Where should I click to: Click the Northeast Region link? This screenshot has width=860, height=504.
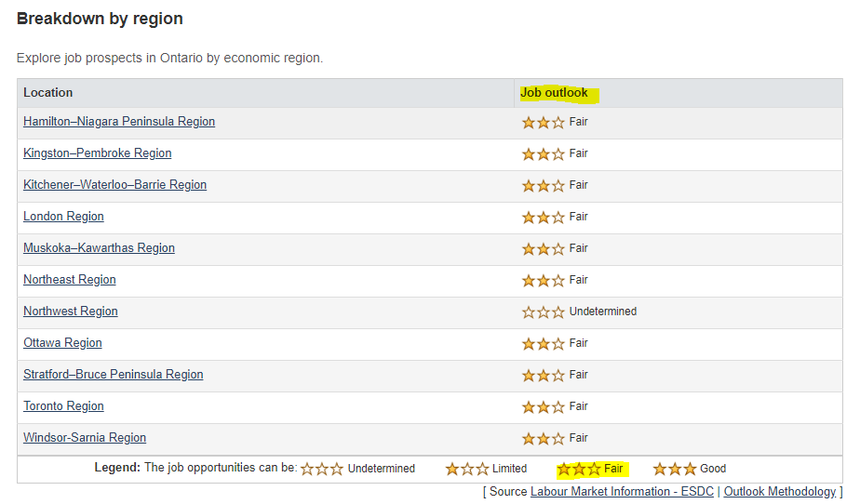point(70,280)
